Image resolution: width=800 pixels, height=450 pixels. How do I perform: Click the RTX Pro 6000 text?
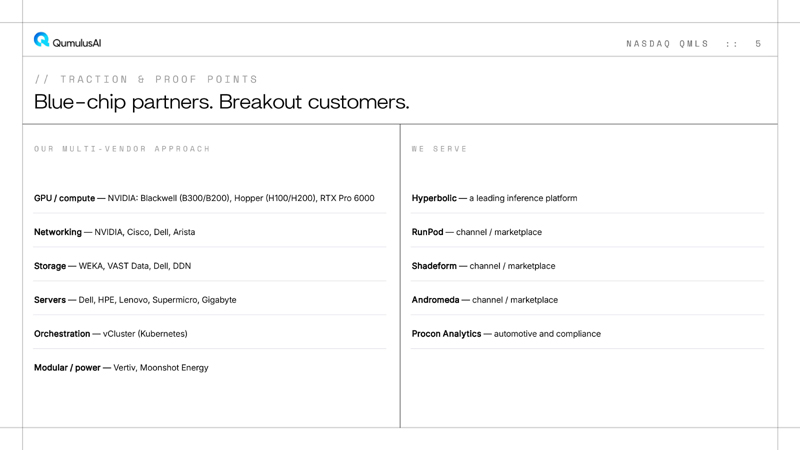347,198
